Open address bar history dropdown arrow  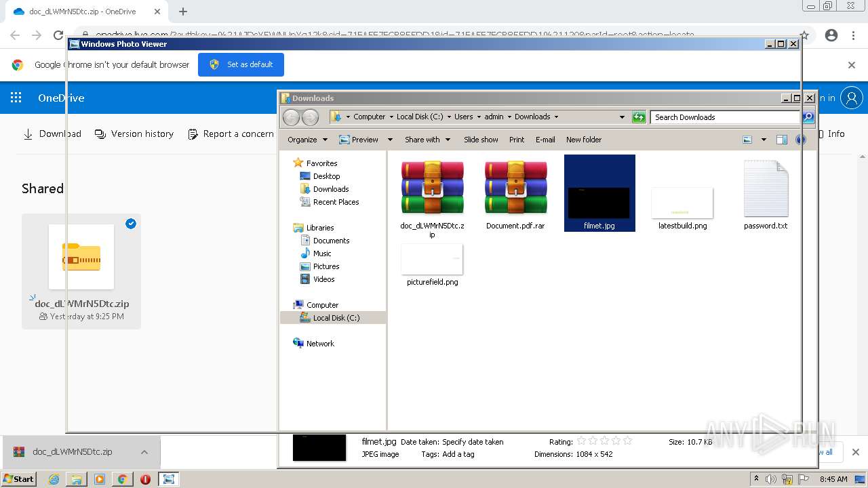click(622, 117)
